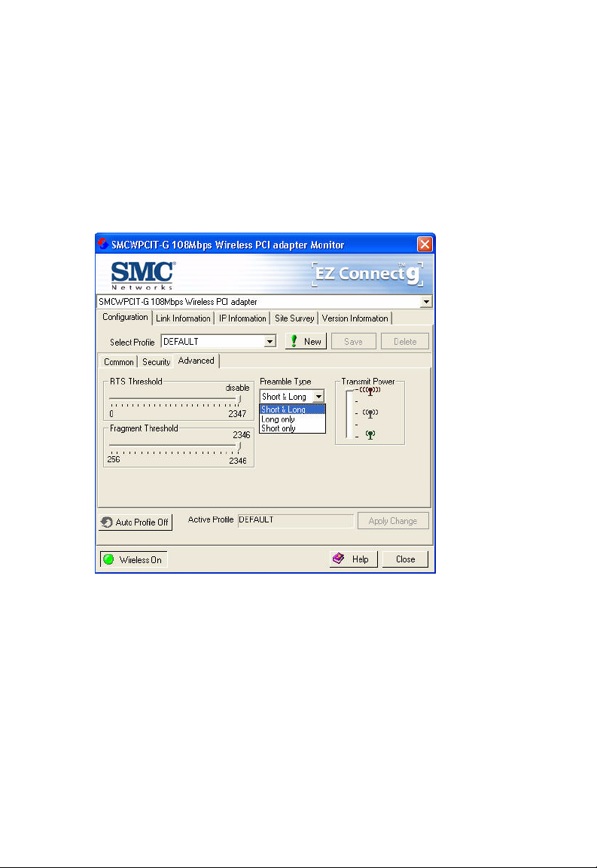Open the Link Information tab
Viewport: 597px width, 868px height.
(183, 318)
